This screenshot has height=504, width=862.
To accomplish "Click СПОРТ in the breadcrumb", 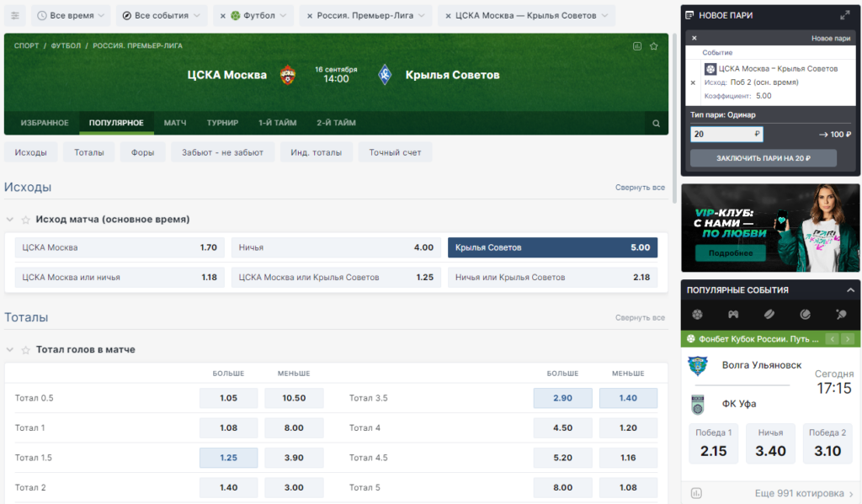I will (26, 45).
